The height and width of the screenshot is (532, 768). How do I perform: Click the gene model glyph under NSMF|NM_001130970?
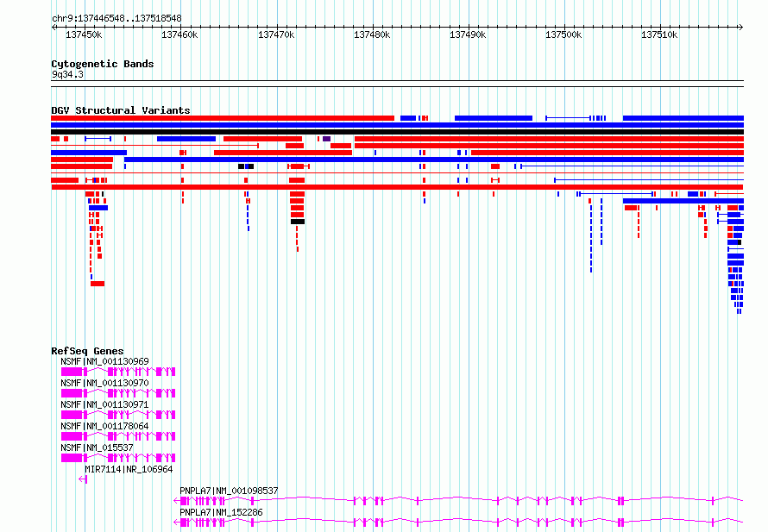(x=118, y=393)
